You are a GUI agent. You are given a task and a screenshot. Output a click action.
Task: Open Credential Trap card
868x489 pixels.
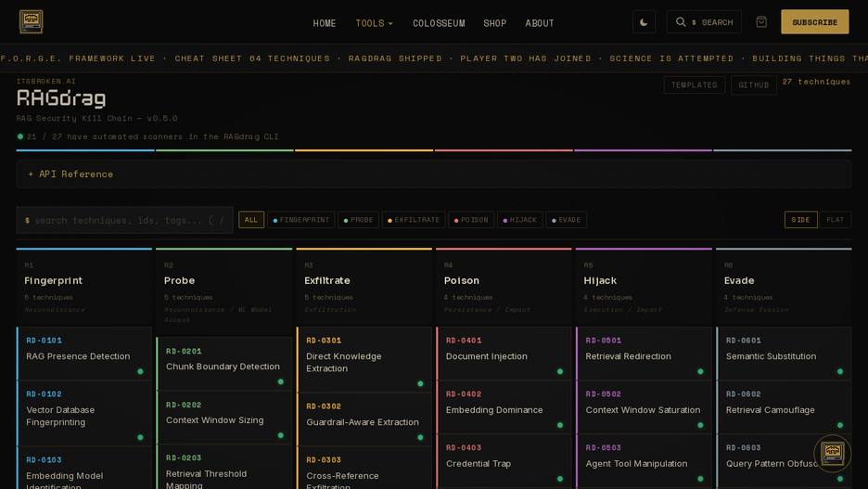pos(504,461)
